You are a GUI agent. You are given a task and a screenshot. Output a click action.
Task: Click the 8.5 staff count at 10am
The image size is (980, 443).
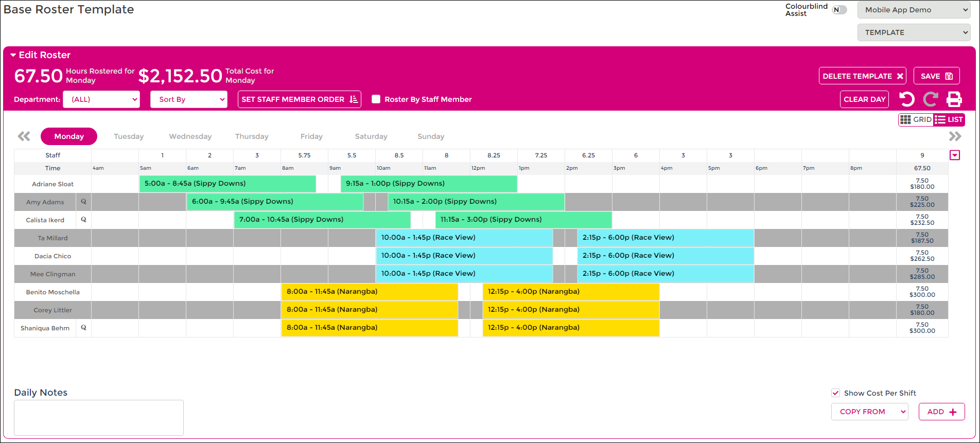point(399,155)
